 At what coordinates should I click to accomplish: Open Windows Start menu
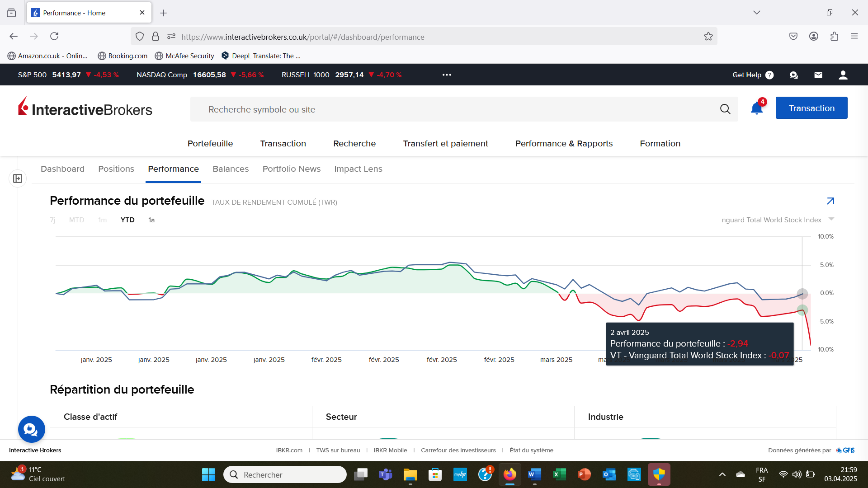[x=208, y=474]
